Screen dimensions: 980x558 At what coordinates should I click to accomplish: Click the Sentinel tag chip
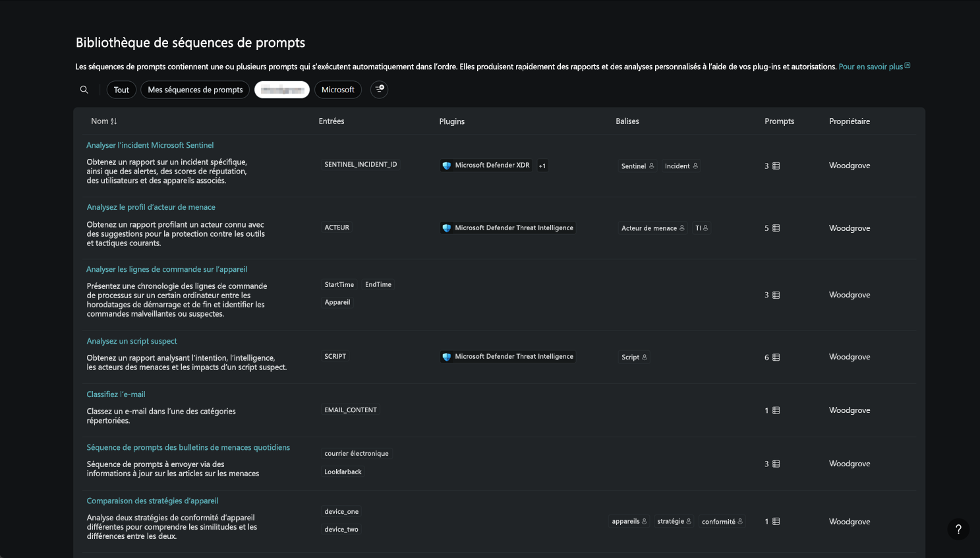click(x=637, y=166)
